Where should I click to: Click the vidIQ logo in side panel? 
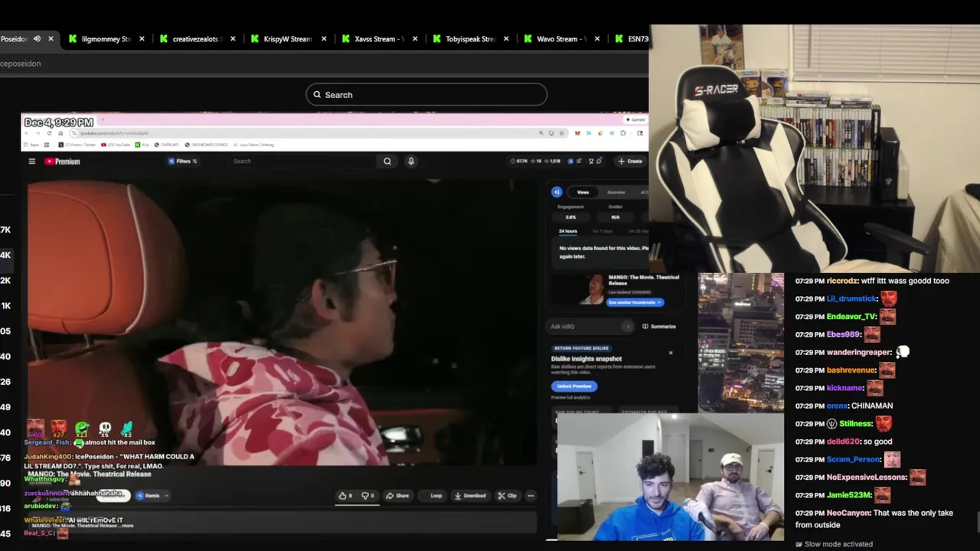(x=557, y=192)
